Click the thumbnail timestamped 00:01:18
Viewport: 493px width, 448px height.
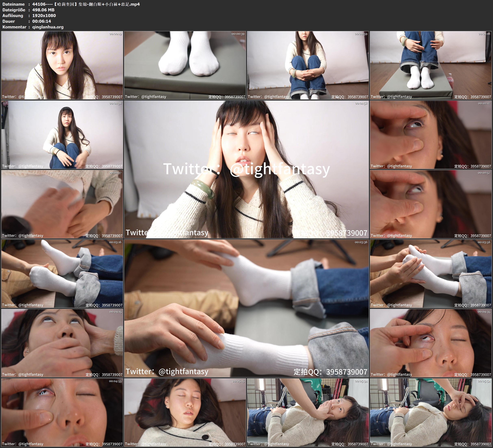[x=431, y=65]
